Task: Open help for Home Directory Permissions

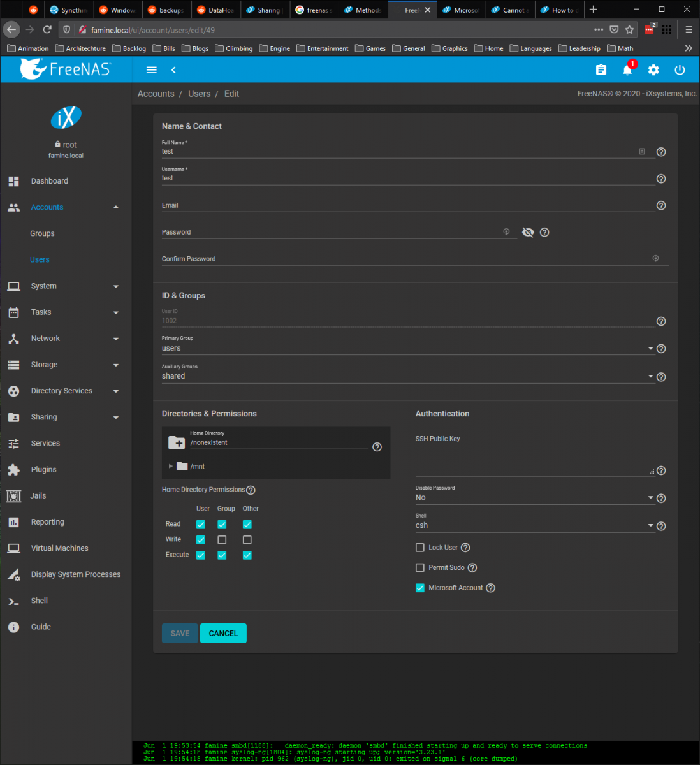Action: (x=251, y=490)
